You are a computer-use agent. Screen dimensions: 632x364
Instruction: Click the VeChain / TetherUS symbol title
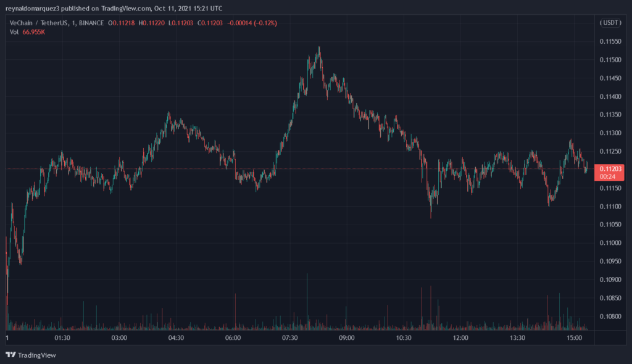pyautogui.click(x=39, y=23)
